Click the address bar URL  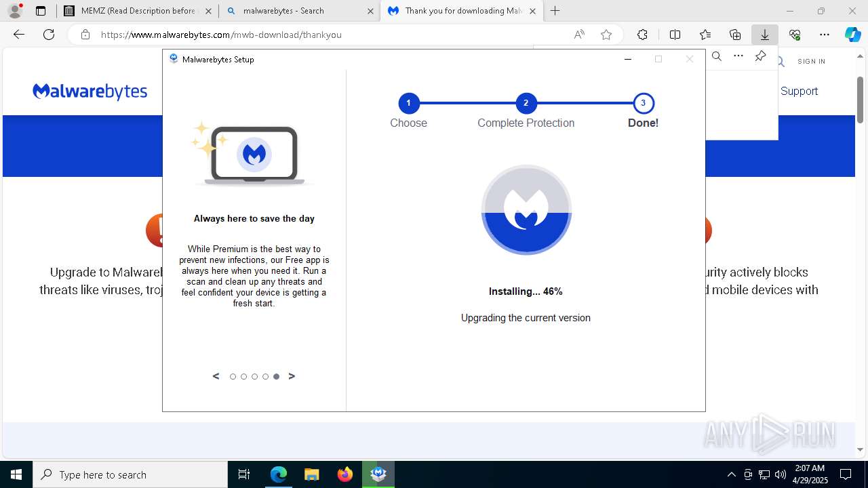click(221, 35)
